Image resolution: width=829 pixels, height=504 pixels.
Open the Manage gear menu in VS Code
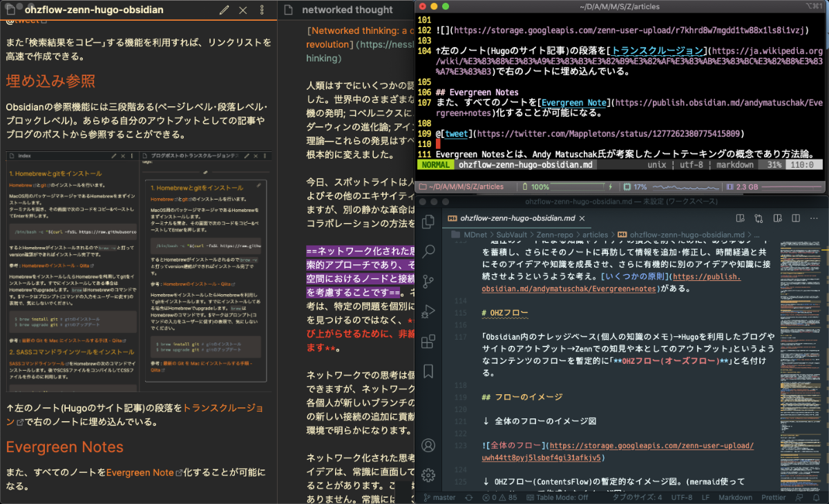(x=428, y=474)
